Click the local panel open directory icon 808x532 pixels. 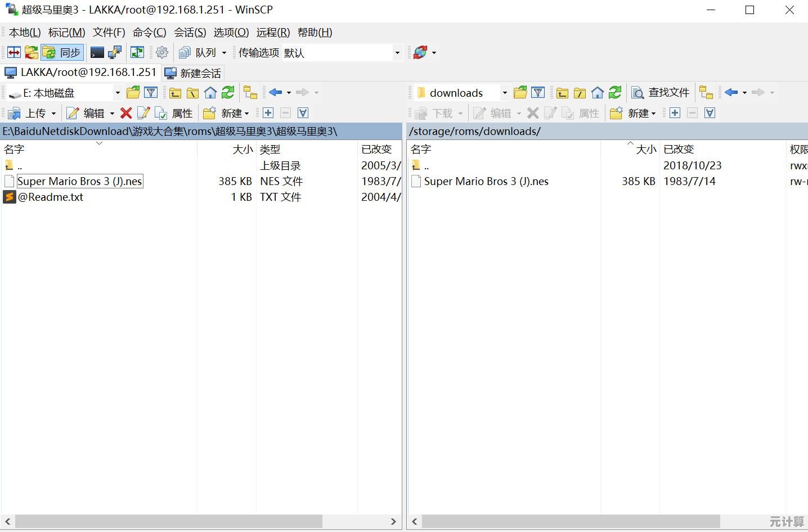pyautogui.click(x=133, y=92)
